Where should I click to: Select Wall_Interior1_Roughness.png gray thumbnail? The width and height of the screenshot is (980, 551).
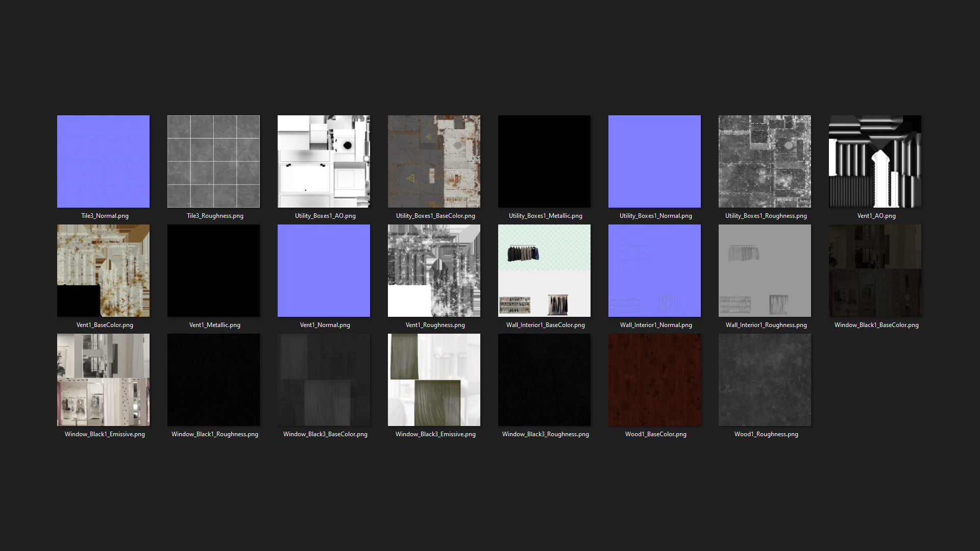(x=765, y=270)
